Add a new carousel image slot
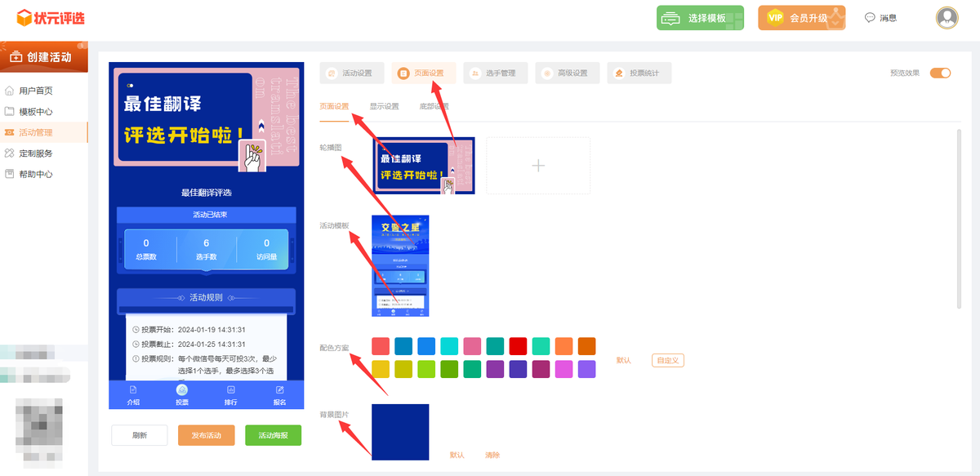 (538, 166)
